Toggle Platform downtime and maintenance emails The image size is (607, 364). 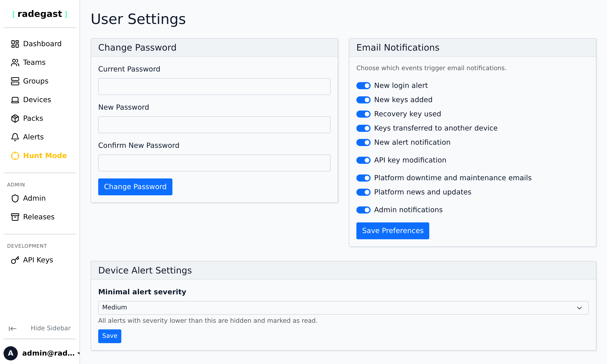363,178
